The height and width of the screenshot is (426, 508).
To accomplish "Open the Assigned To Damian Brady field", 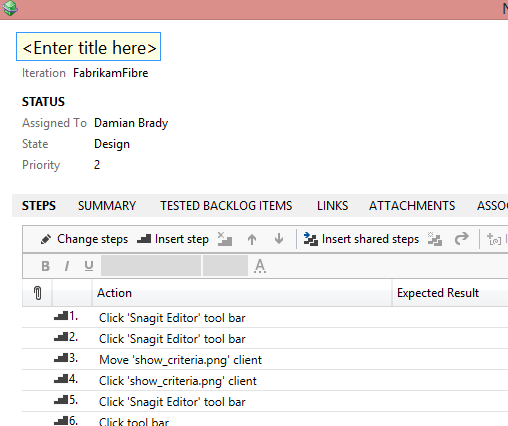I will tap(131, 123).
